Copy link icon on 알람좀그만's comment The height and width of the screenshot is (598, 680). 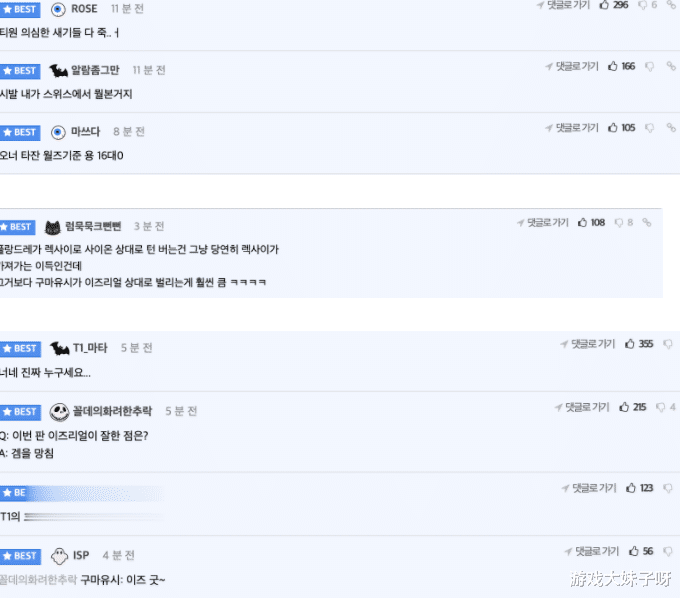[x=671, y=66]
